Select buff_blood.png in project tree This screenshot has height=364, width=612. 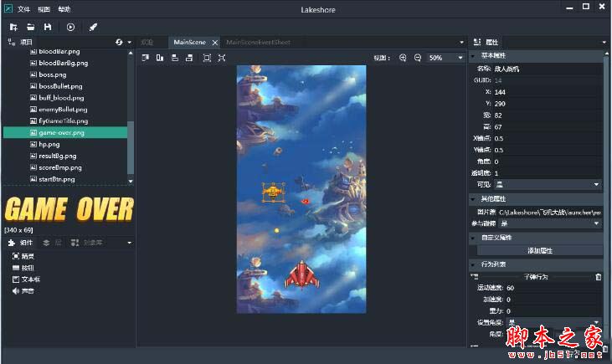click(61, 98)
